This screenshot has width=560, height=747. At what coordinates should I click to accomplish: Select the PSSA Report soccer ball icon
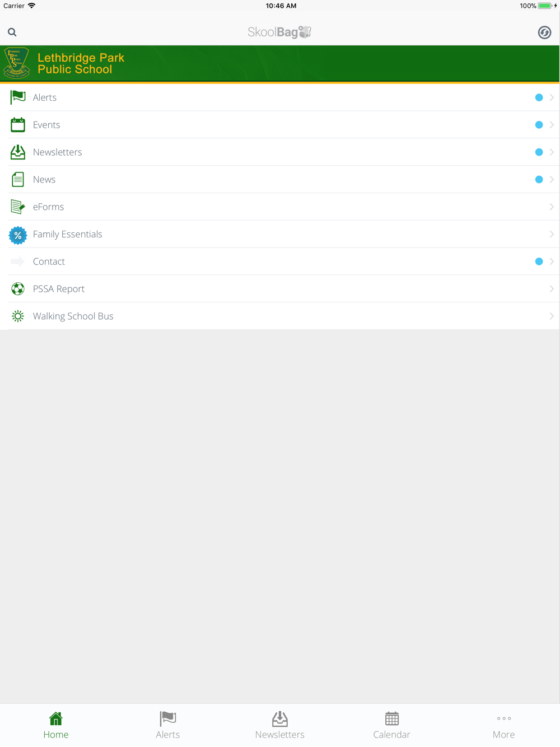click(x=18, y=289)
